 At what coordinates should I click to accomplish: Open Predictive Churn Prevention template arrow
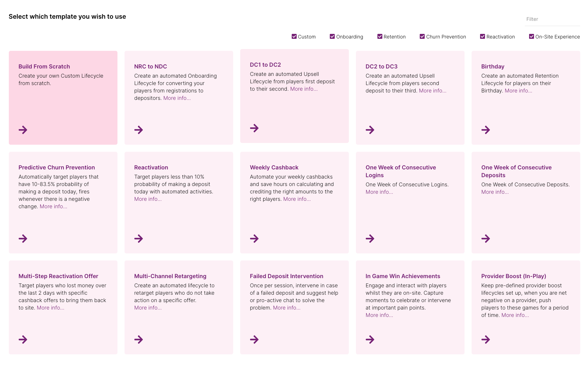[x=23, y=239]
